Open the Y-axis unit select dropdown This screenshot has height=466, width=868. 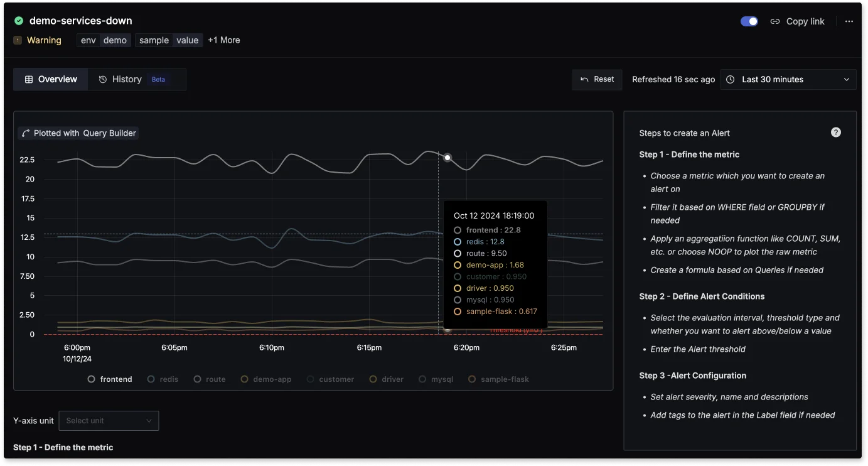pos(109,421)
